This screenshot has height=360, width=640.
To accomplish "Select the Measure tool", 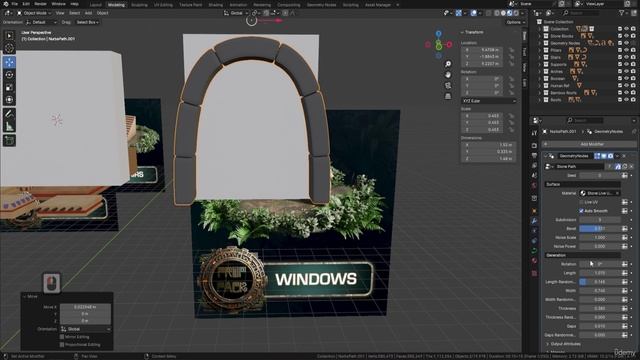I will (x=9, y=127).
